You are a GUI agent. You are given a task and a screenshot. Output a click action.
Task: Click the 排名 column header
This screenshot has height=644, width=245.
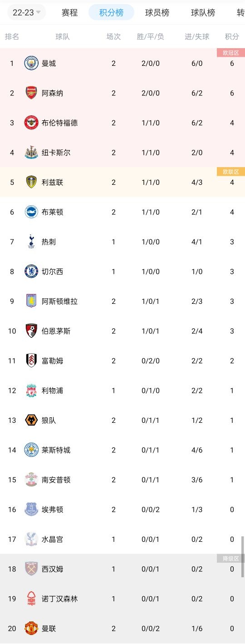pos(12,36)
